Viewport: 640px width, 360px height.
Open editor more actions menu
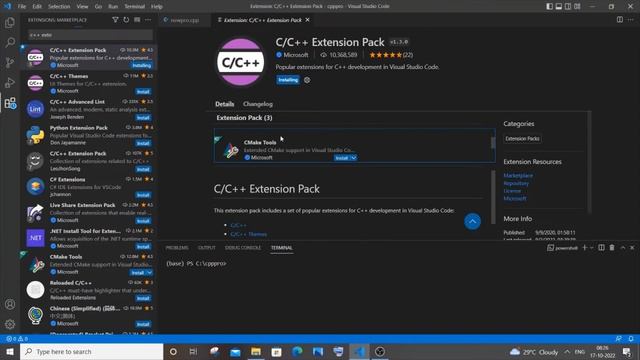pyautogui.click(x=631, y=20)
